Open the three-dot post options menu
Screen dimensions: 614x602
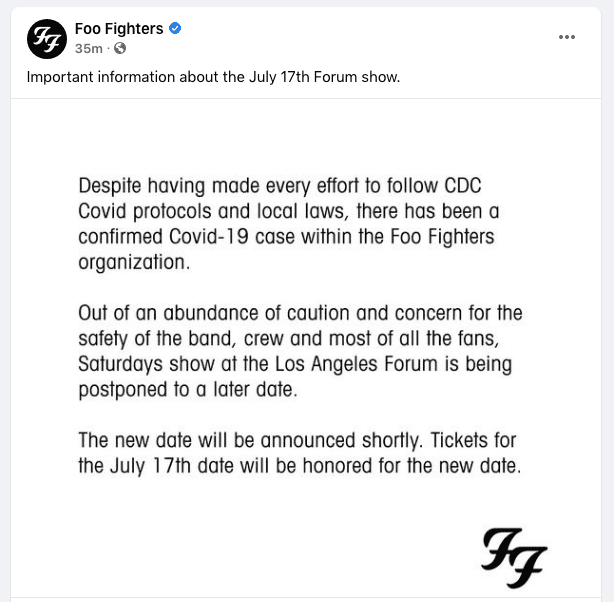tap(567, 37)
